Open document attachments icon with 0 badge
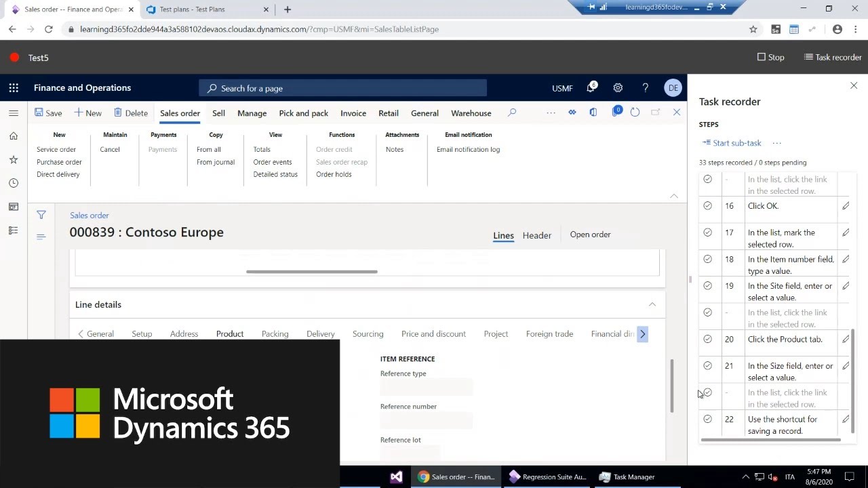The image size is (868, 488). coord(616,112)
